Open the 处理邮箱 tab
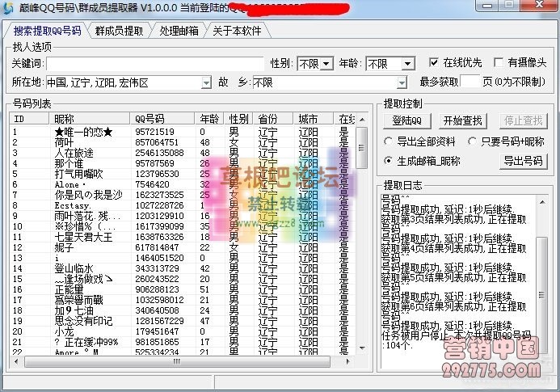The height and width of the screenshot is (392, 560). click(179, 31)
